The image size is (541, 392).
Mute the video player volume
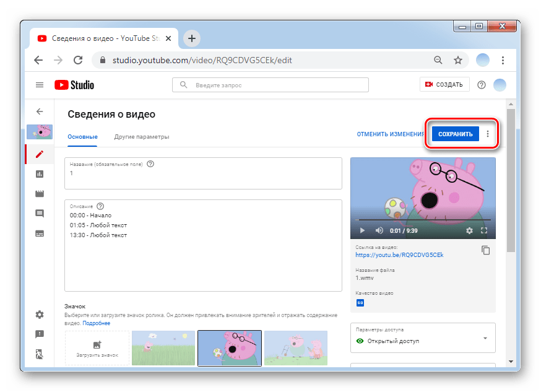(x=379, y=230)
